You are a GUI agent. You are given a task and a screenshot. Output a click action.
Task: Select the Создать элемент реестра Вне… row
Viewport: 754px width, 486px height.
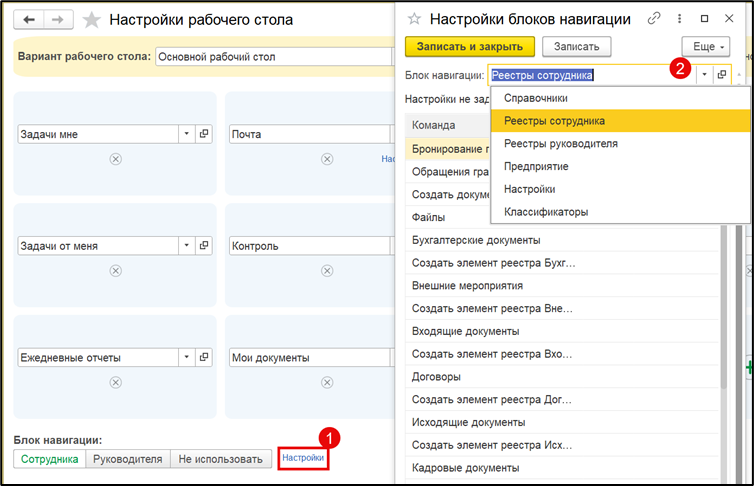(562, 308)
